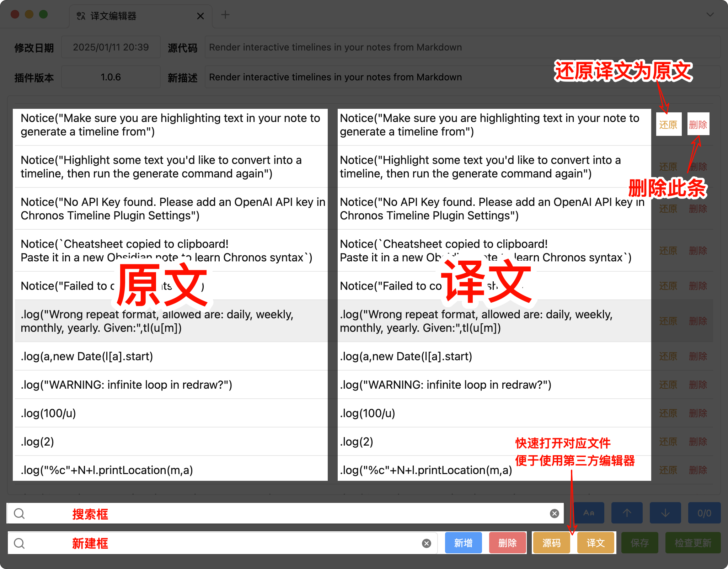Viewport: 728px width, 569px height.
Task: Restore the 'Wrong repeat format' row
Action: (x=668, y=321)
